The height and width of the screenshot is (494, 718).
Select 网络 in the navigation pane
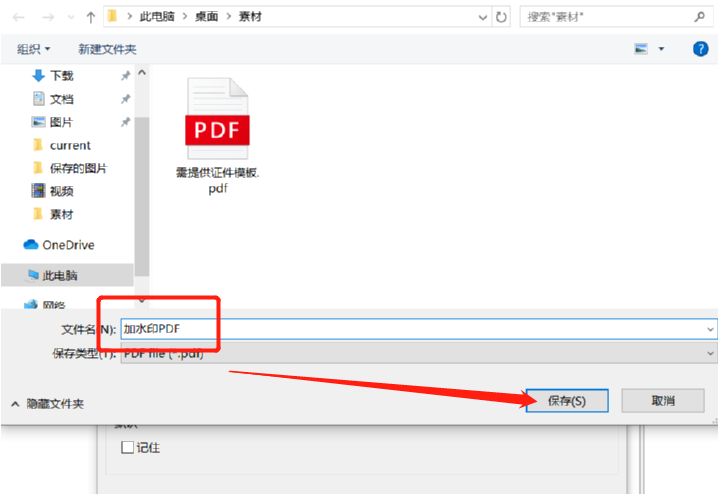pyautogui.click(x=45, y=304)
